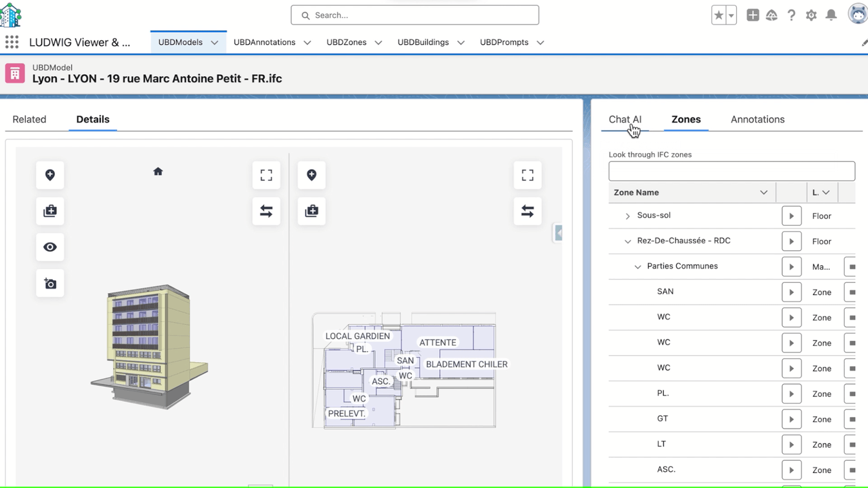The image size is (868, 488).
Task: Play the Sous-sol floor row
Action: point(791,216)
